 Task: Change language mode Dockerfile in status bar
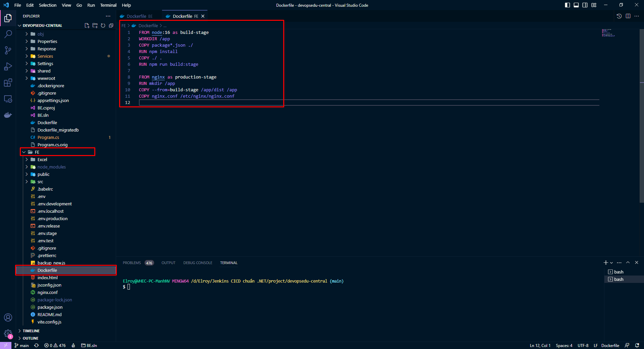(610, 345)
